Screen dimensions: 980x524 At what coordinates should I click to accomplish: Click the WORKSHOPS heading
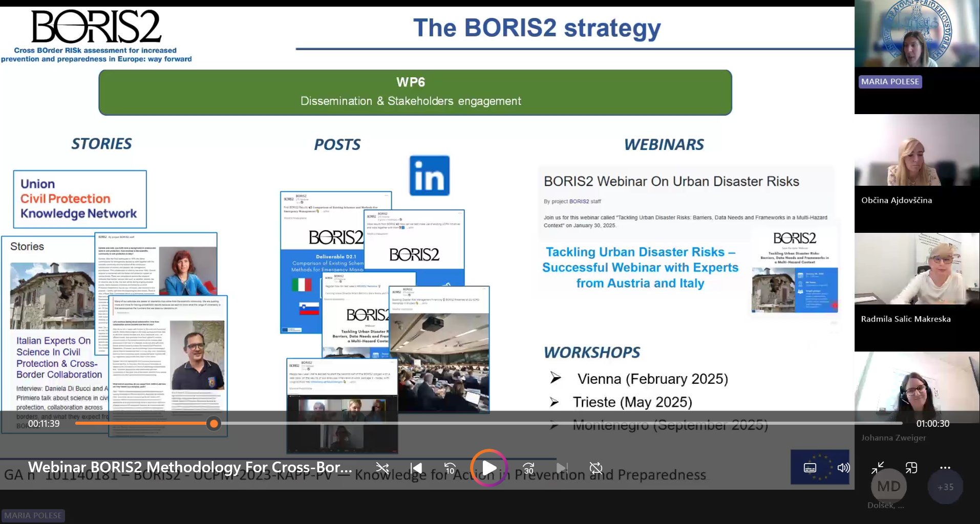pos(592,353)
